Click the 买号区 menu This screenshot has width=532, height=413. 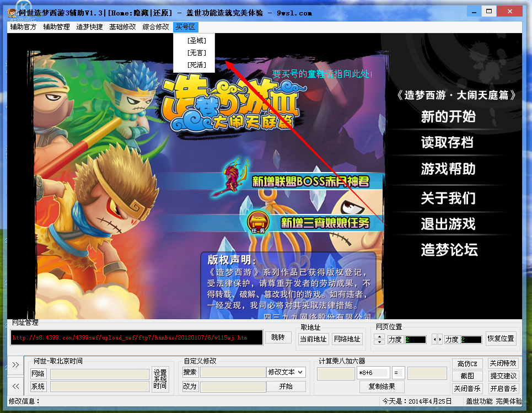[186, 27]
